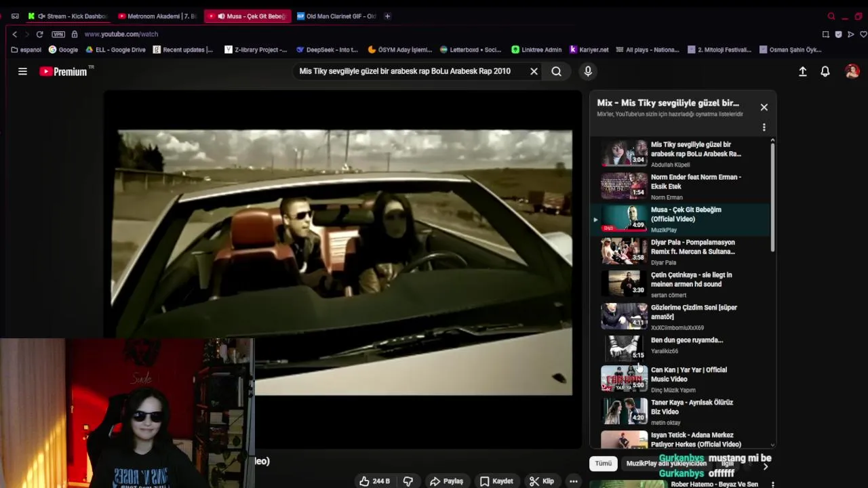Open the send/flow arrow icon in the address bar
This screenshot has width=868, height=488.
click(x=851, y=34)
